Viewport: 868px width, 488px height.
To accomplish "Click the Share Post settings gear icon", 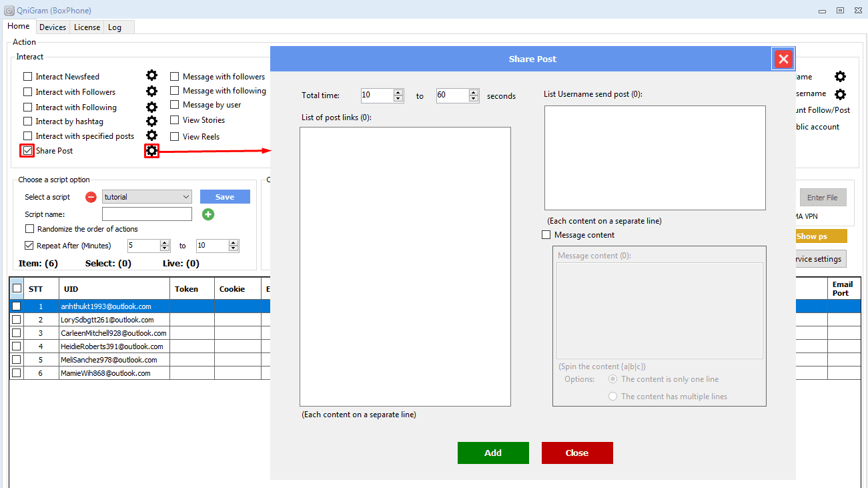I will point(152,151).
